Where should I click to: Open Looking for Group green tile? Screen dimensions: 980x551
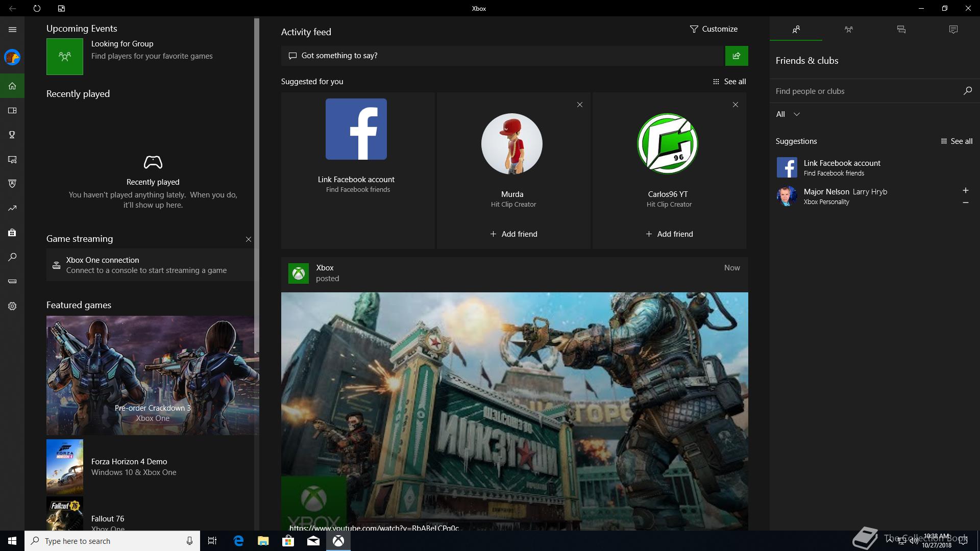click(65, 57)
